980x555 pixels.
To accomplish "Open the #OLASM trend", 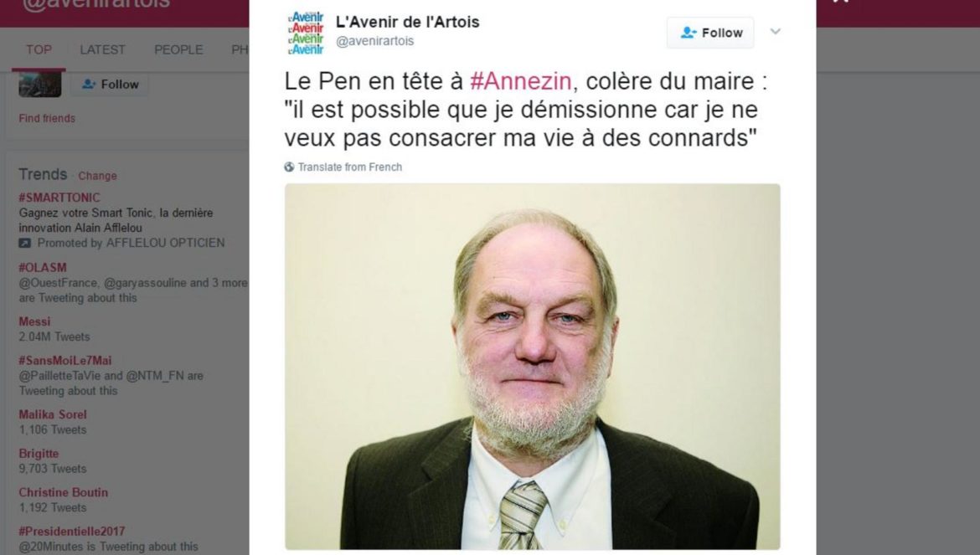I will (43, 268).
